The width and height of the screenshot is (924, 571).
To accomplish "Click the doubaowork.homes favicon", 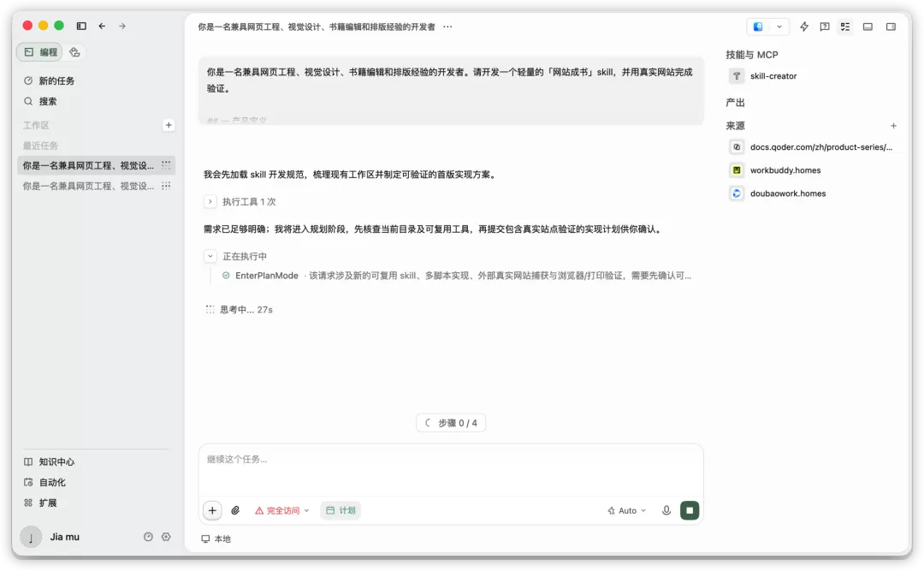I will click(x=736, y=193).
